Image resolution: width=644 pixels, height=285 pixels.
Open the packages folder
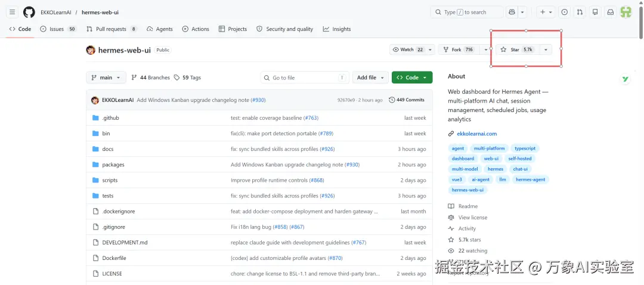point(113,165)
